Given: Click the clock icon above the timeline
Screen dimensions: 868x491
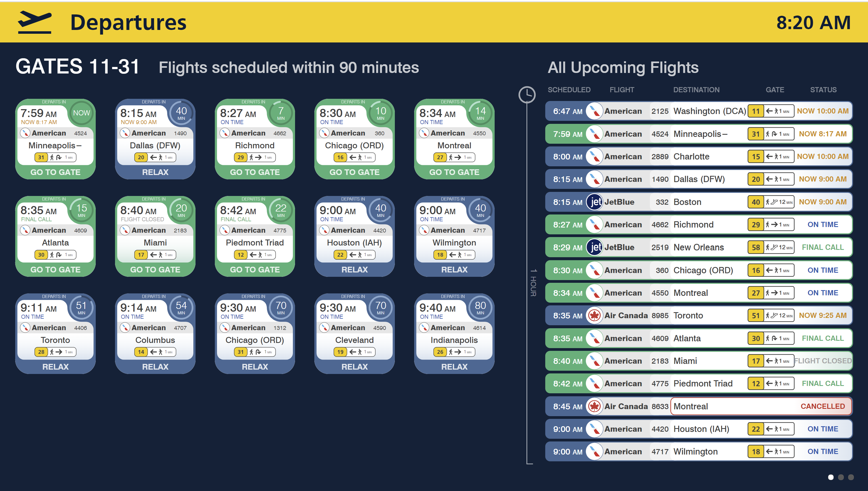Looking at the screenshot, I should pos(527,95).
